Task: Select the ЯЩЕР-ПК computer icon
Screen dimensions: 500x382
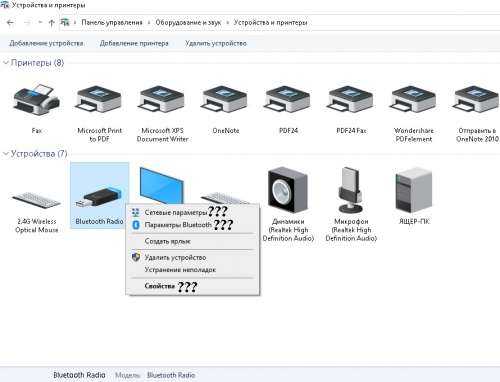Action: 413,191
